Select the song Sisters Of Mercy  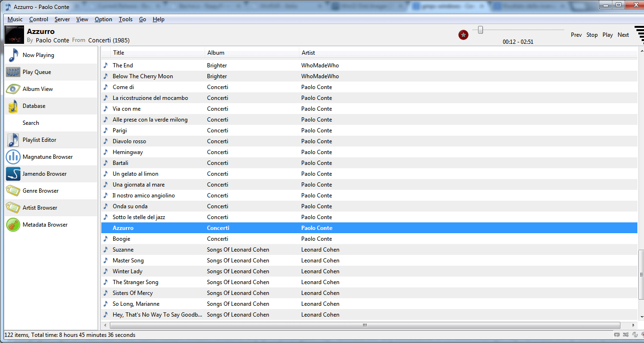pyautogui.click(x=370, y=293)
